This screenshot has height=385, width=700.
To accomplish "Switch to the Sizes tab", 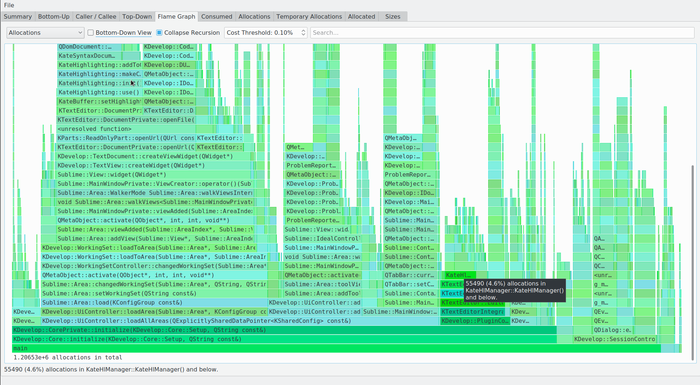I will point(392,17).
